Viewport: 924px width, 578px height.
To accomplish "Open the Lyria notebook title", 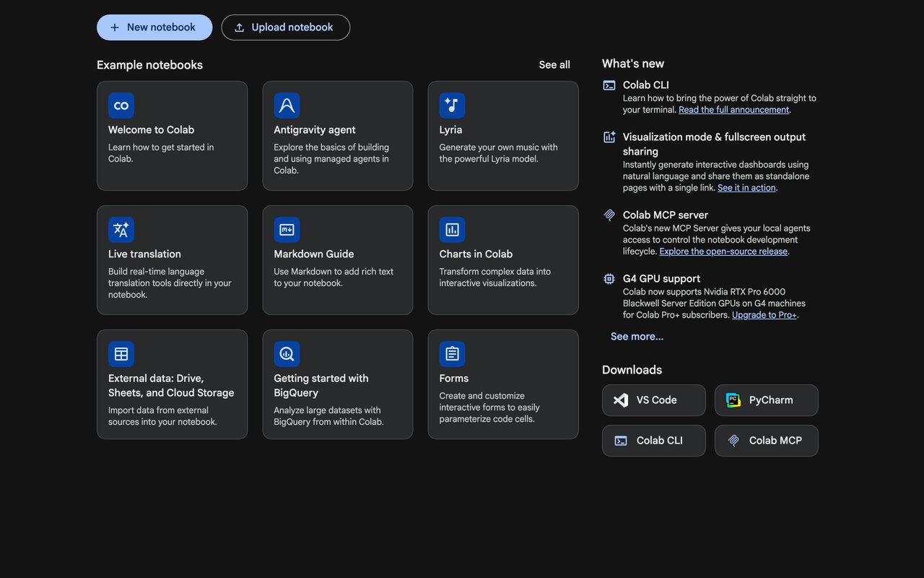I will point(450,130).
